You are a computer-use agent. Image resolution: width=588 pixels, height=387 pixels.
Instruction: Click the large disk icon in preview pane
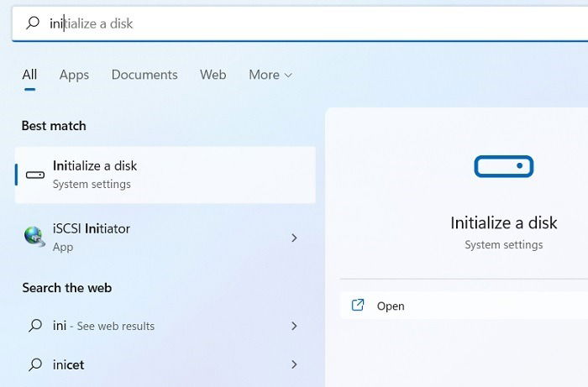[x=504, y=166]
